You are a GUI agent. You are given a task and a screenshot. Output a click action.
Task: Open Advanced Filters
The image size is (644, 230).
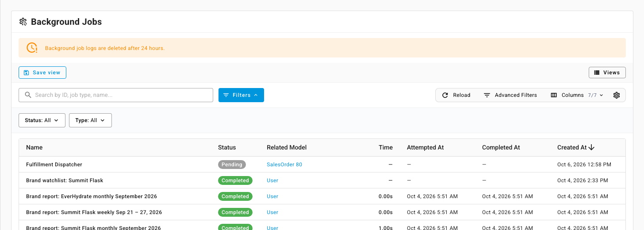pyautogui.click(x=510, y=95)
